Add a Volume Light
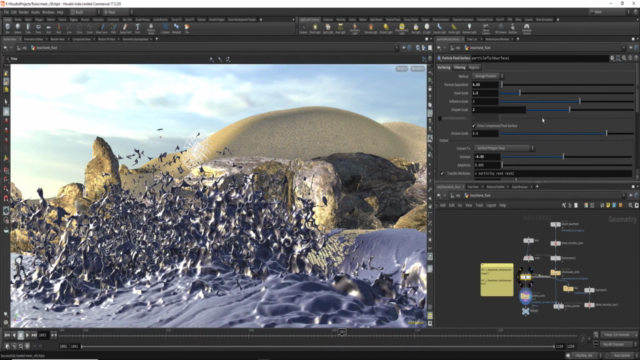The image size is (640, 360). tap(371, 28)
